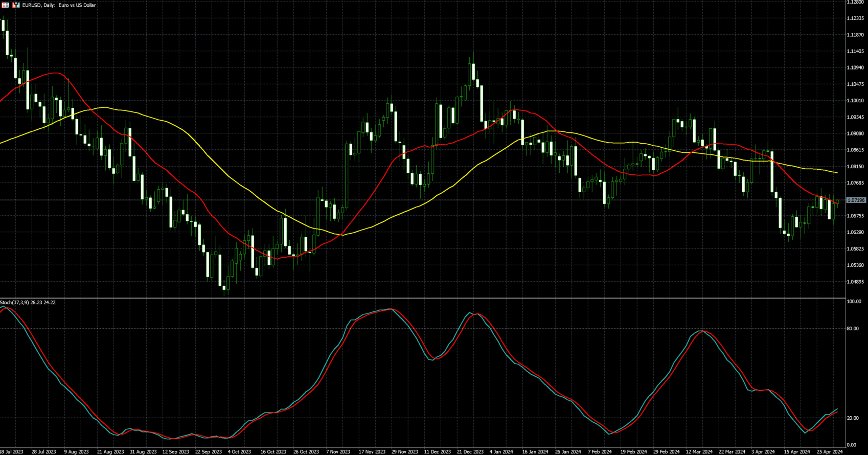Viewport: 868px width, 455px height.
Task: Click the 1.09545 price scale label
Action: (x=856, y=117)
